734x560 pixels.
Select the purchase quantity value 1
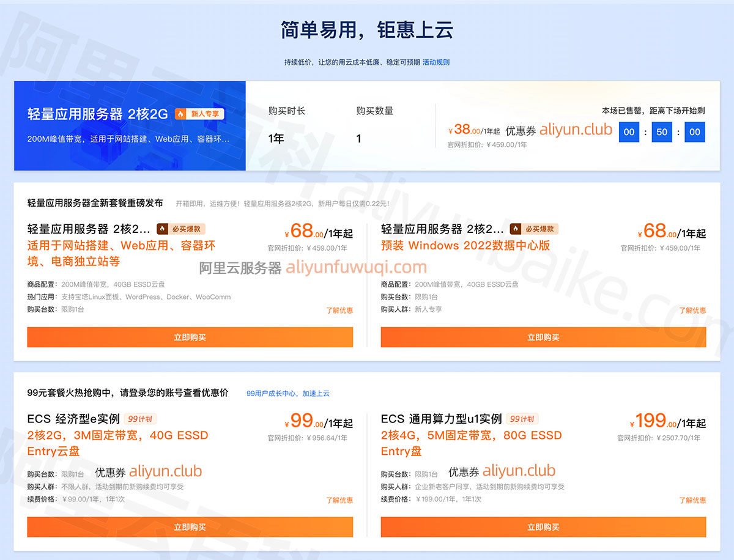(x=359, y=139)
